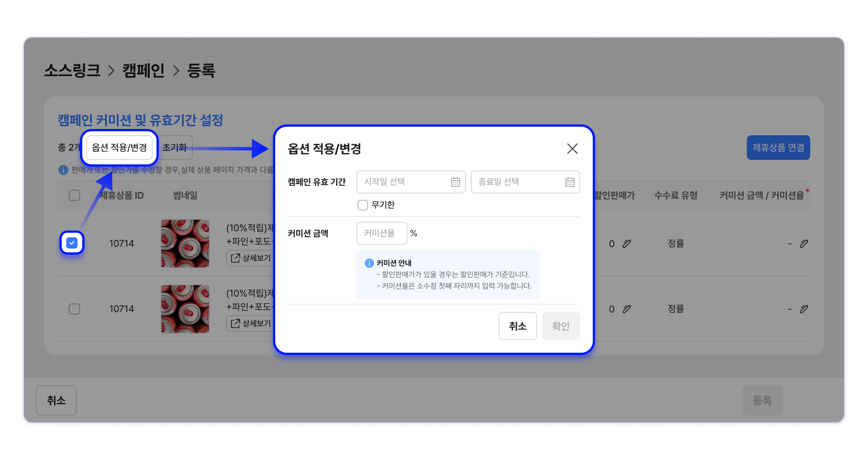Viewport: 868px width, 460px height.
Task: Open first product's 상세보기 link
Action: coord(251,258)
